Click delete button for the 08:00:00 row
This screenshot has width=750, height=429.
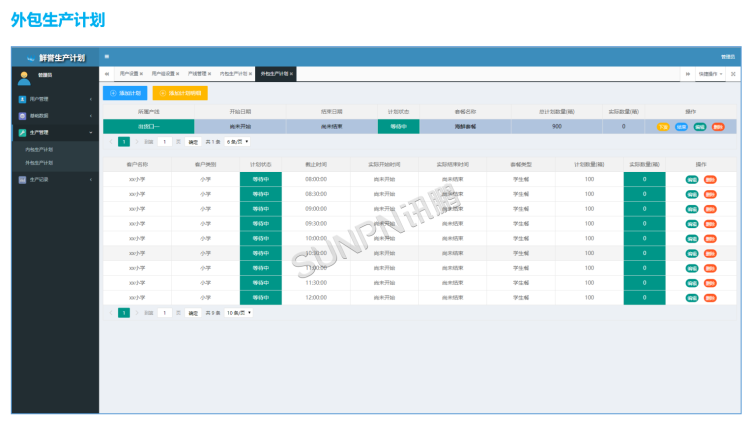pos(710,179)
